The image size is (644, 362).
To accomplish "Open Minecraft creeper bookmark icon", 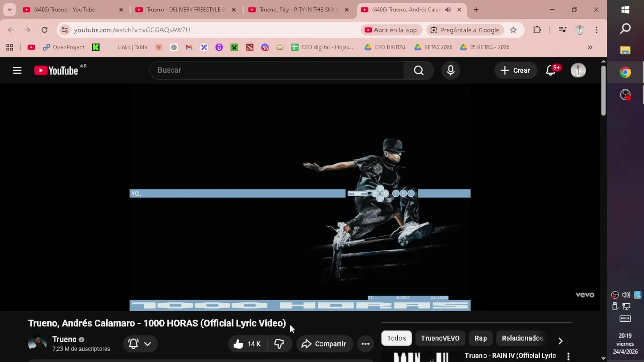I will tap(234, 47).
